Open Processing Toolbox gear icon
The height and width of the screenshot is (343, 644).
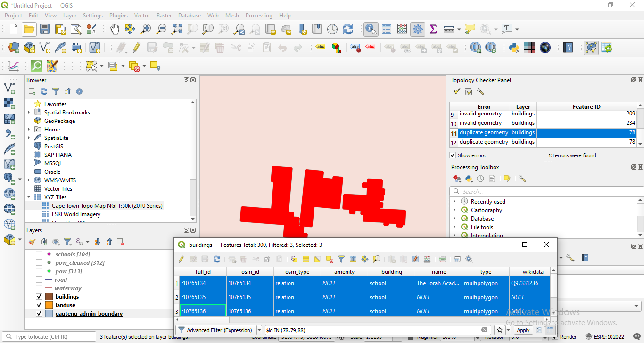[417, 29]
